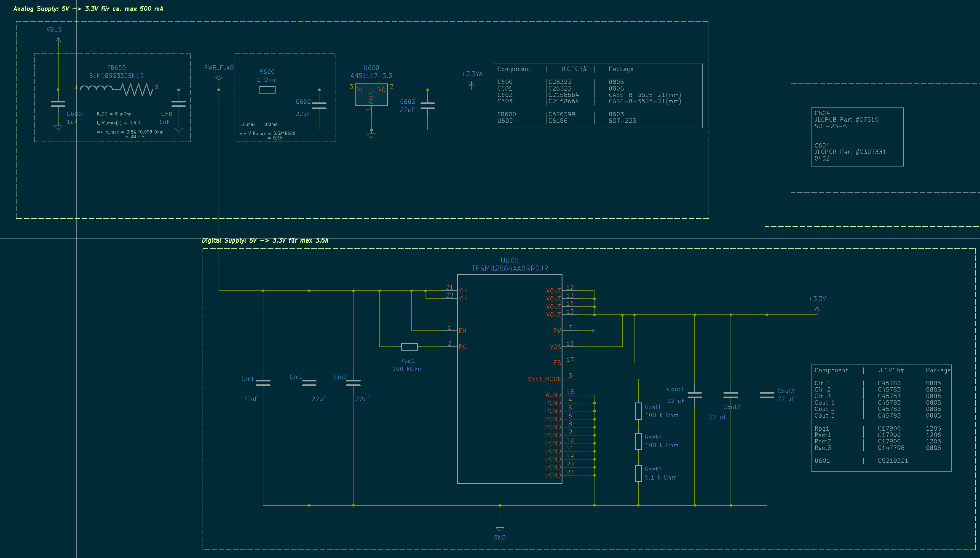Select the +3.3V power arrow symbol
Image resolution: width=980 pixels, height=558 pixels.
click(817, 310)
